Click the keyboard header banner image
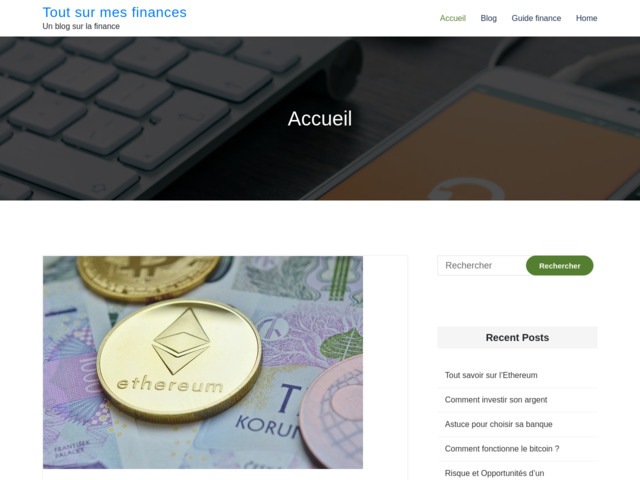The height and width of the screenshot is (480, 640). point(320,118)
